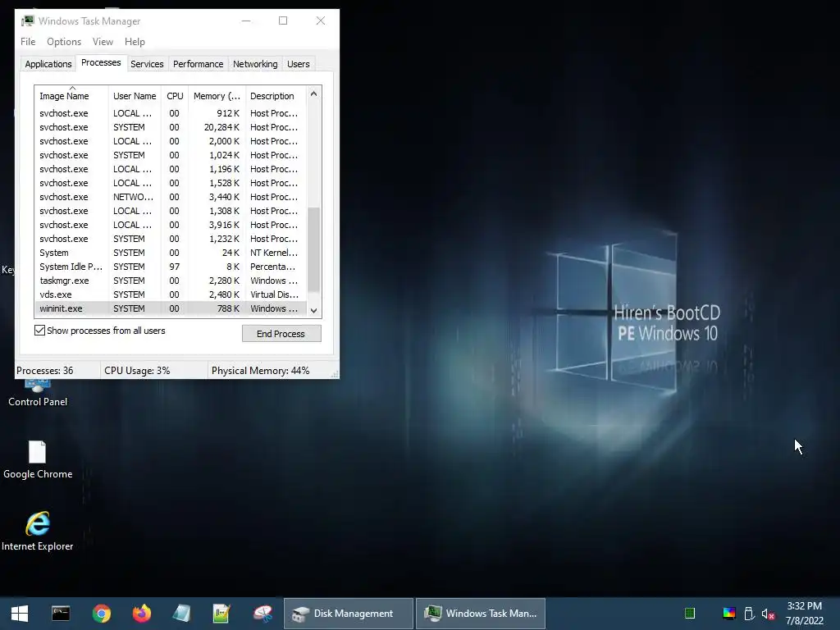Open the File menu
The image size is (840, 630).
28,42
